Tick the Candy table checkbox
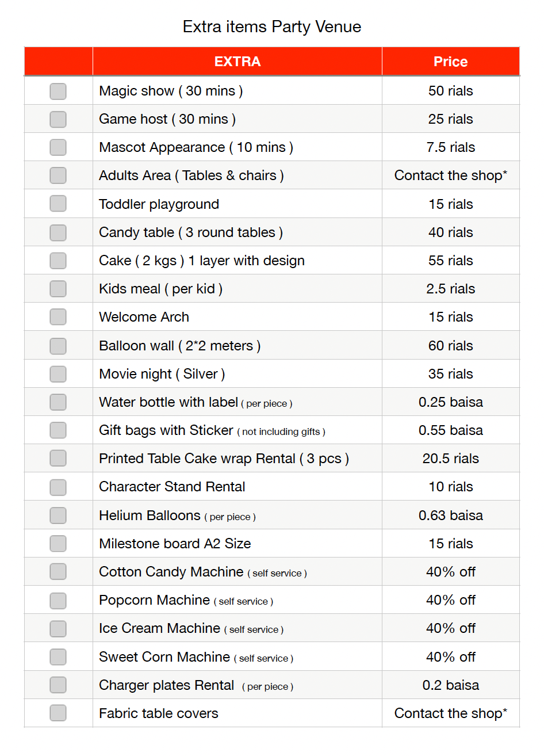The height and width of the screenshot is (756, 544). click(58, 232)
